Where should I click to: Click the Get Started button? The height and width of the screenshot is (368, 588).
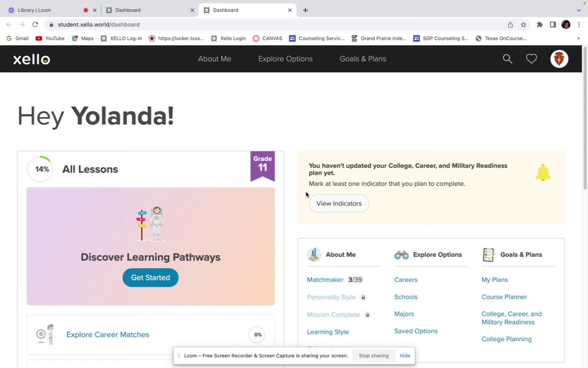click(150, 278)
